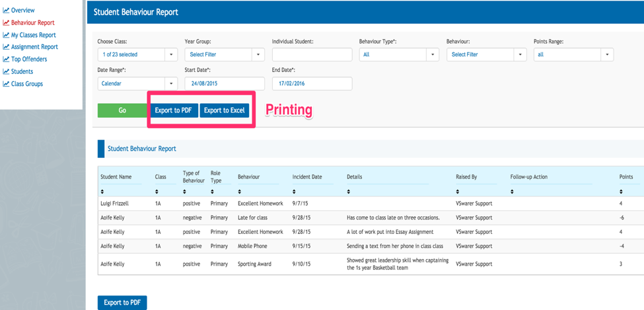Viewport: 644px width, 310px height.
Task: Click the chart icon beside Class Groups
Action: [x=6, y=84]
